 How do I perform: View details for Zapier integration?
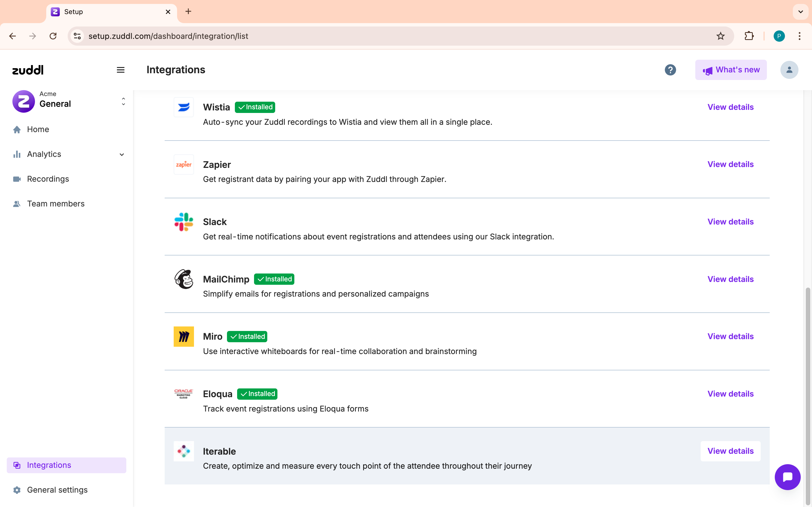[x=730, y=164]
